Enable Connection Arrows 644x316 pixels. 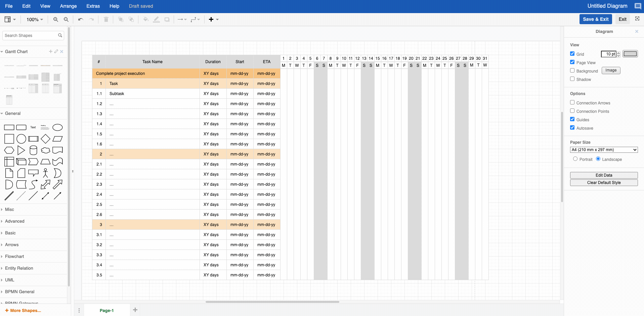tap(572, 102)
